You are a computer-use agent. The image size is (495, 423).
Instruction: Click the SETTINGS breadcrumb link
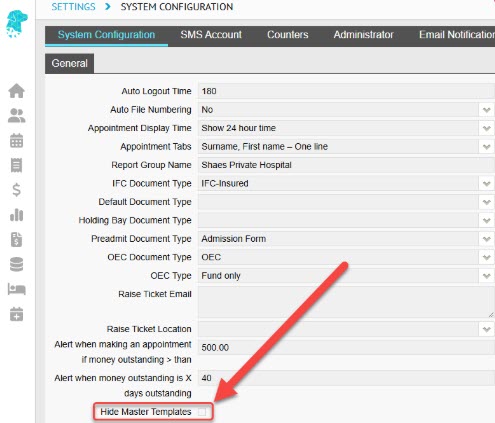pos(73,7)
